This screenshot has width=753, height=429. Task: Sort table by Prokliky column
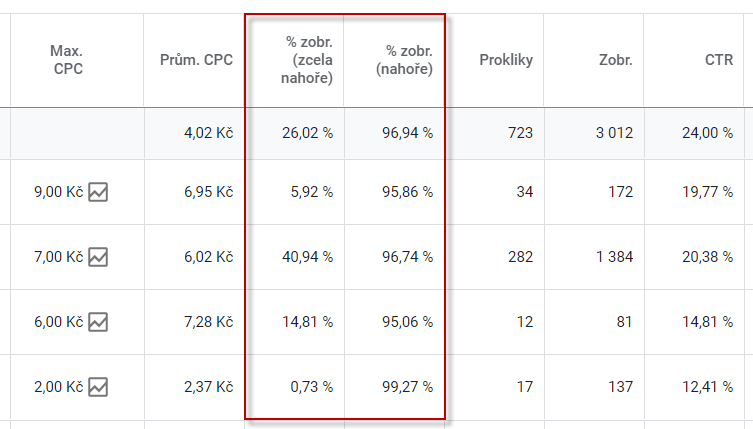pyautogui.click(x=505, y=60)
